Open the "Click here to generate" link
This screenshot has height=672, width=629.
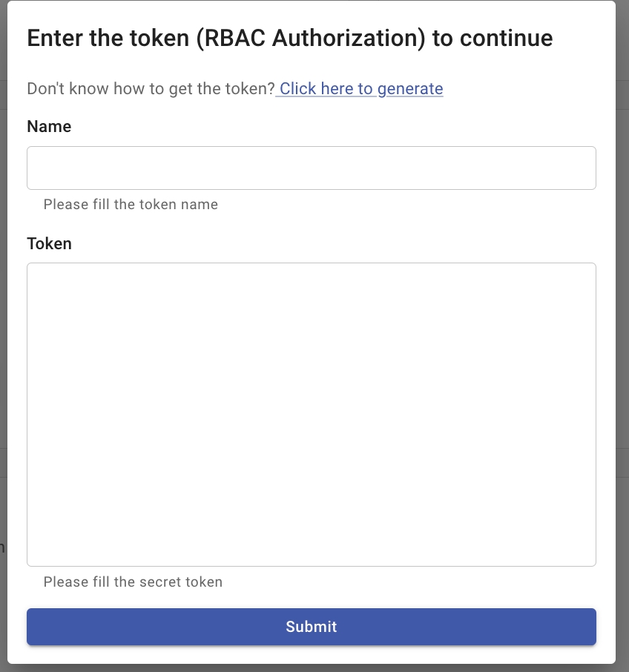point(360,89)
